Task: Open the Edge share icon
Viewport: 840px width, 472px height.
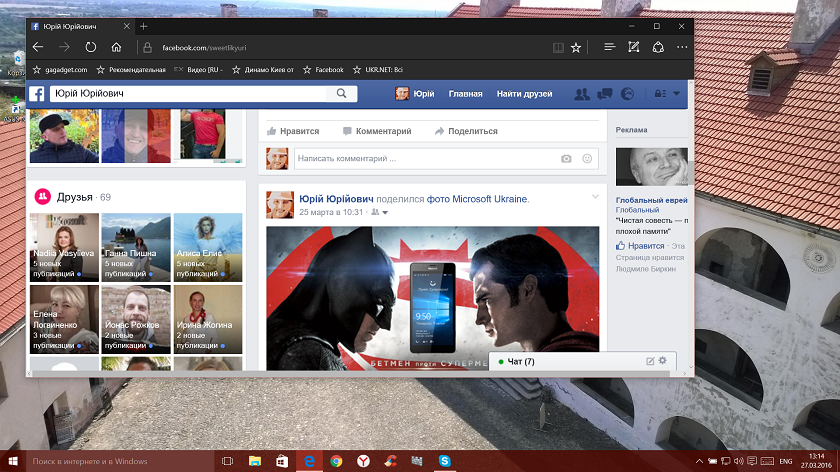Action: pyautogui.click(x=658, y=47)
